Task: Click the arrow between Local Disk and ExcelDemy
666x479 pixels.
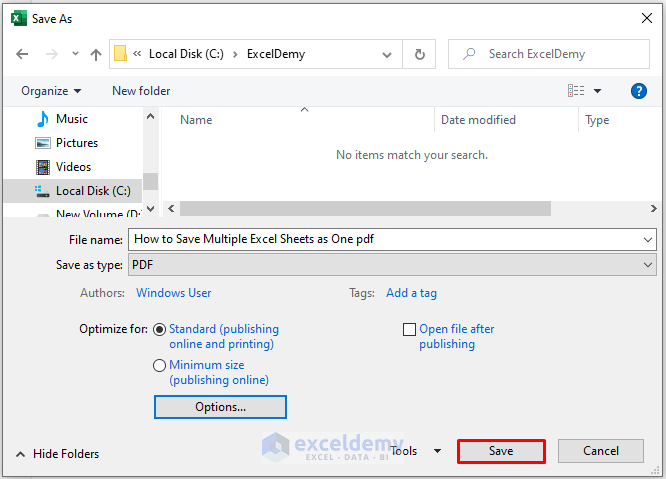Action: [x=235, y=54]
